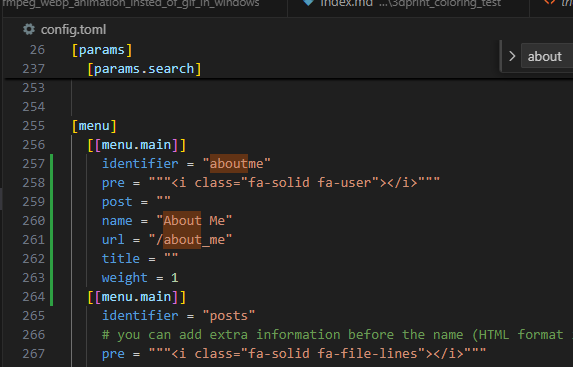This screenshot has width=573, height=367.
Task: Click first [[menu.main]] on line 256
Action: click(137, 145)
